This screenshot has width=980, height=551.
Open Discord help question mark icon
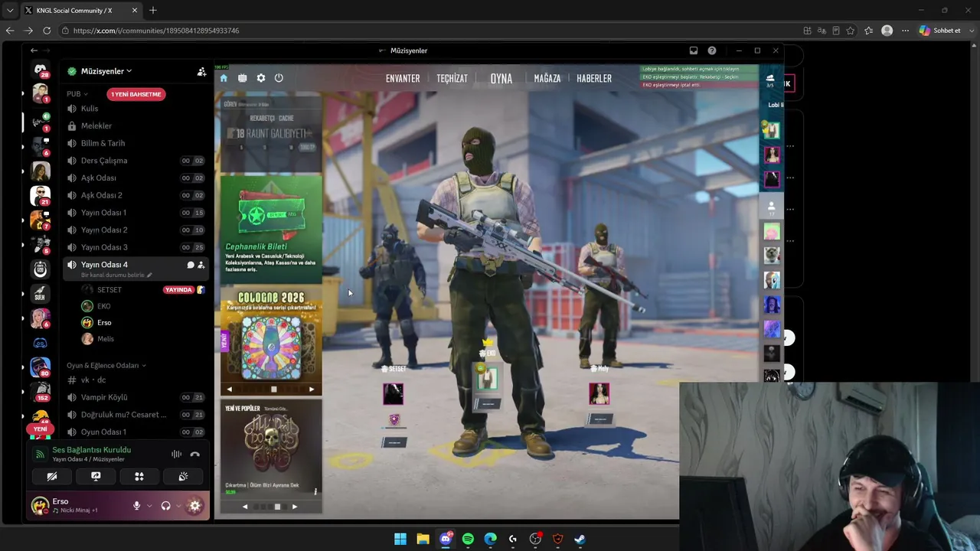pos(712,51)
